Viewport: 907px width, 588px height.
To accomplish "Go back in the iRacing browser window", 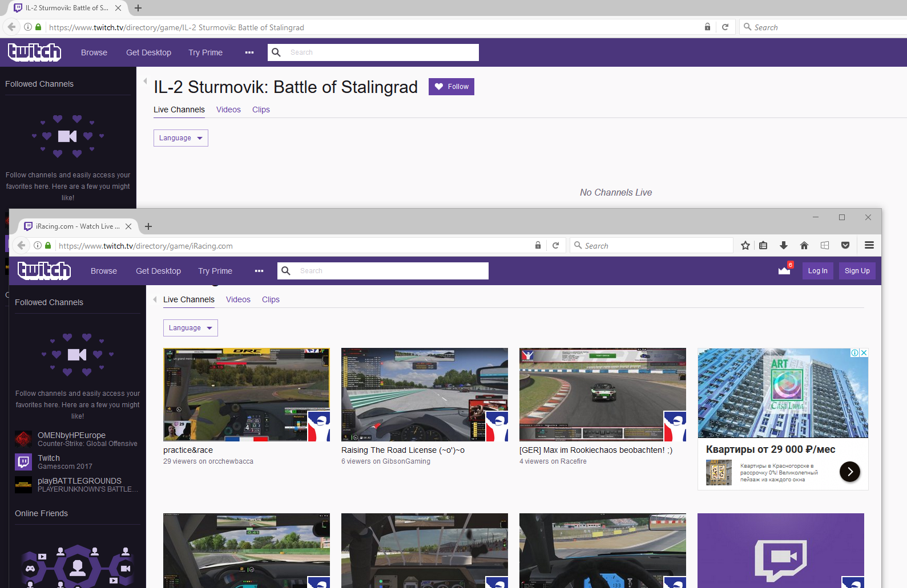I will click(21, 245).
